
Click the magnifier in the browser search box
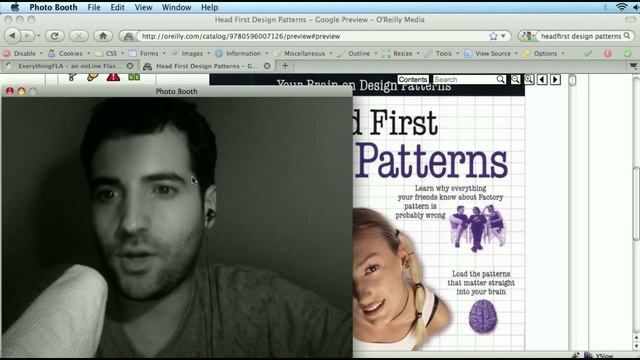tap(627, 36)
